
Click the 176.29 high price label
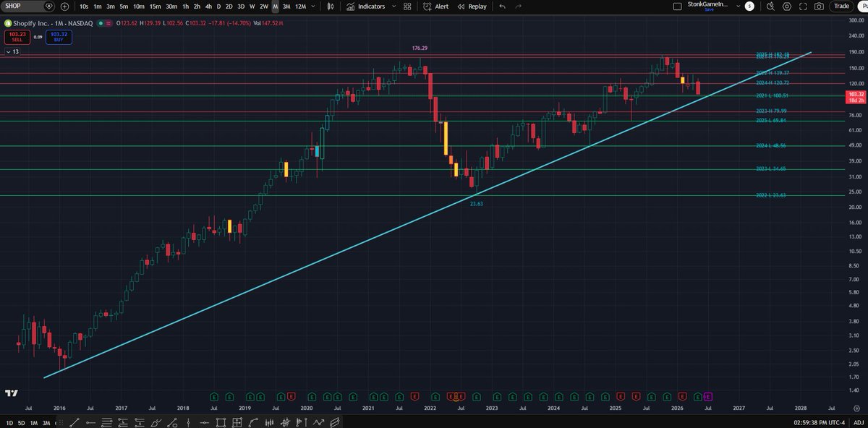point(420,48)
